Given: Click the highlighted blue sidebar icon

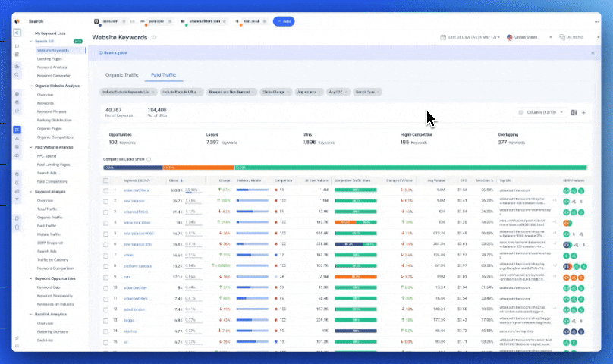Looking at the screenshot, I should 17,130.
